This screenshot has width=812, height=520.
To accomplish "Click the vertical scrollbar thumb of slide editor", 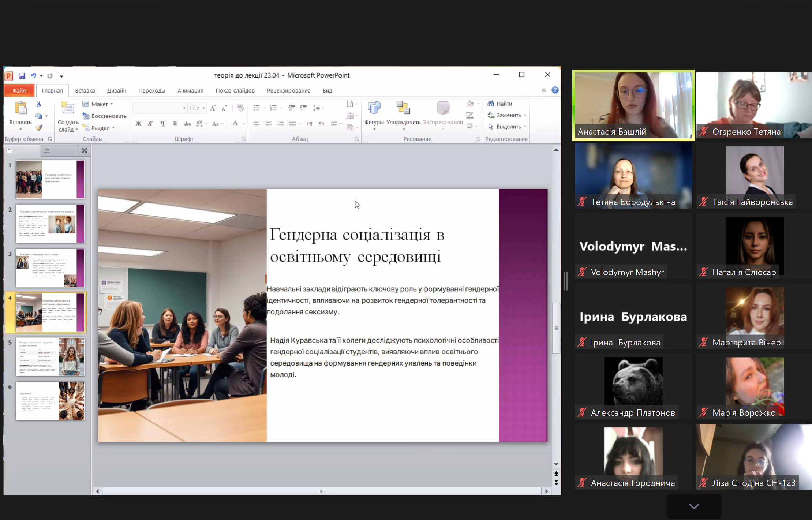I will click(556, 328).
